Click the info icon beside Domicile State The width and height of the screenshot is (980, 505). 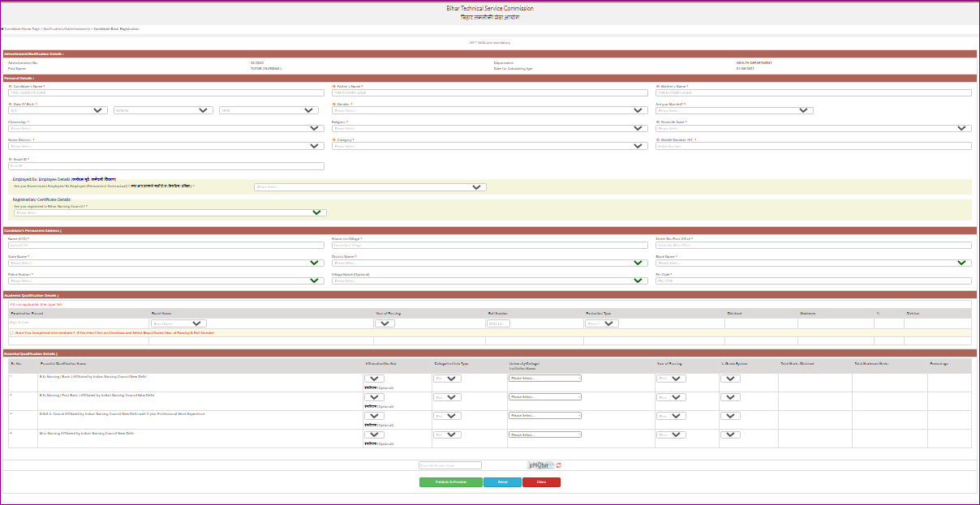click(x=657, y=122)
